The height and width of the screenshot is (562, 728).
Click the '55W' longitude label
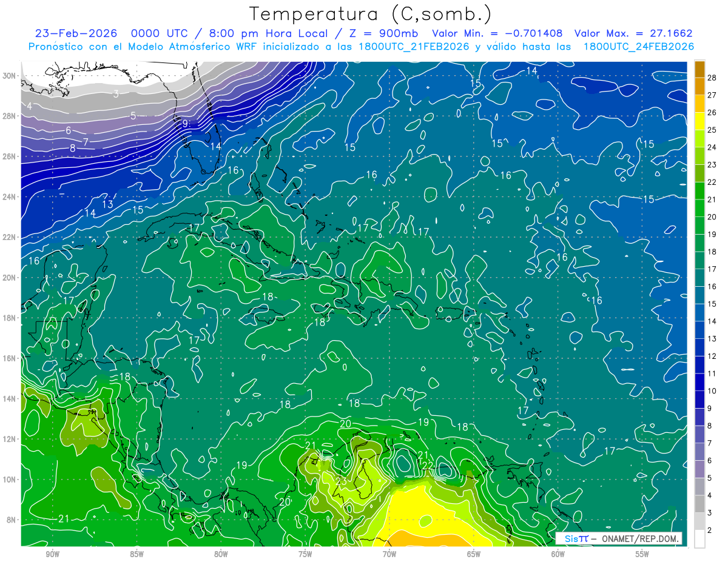642,554
